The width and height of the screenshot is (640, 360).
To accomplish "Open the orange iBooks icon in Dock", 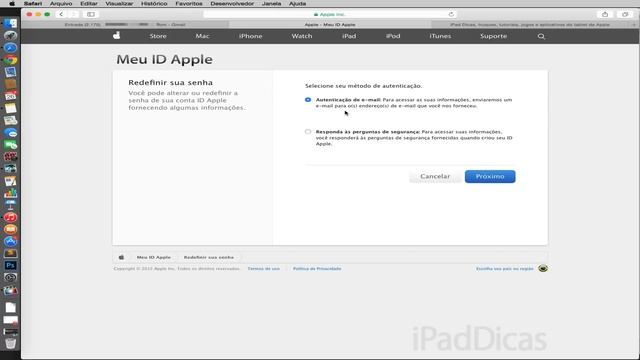I will point(11,229).
